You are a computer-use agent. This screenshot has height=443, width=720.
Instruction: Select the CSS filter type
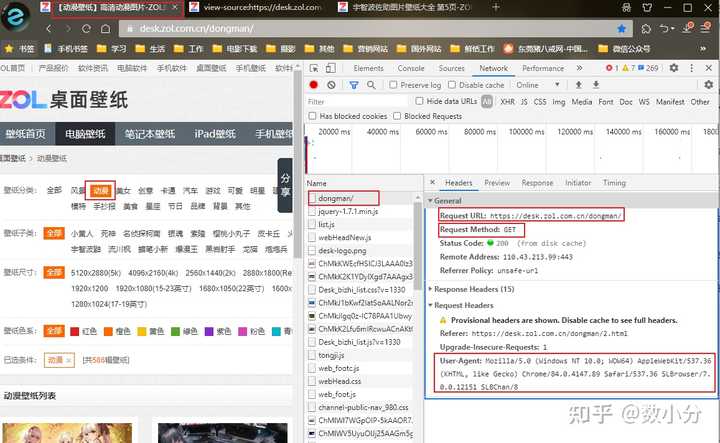(540, 102)
